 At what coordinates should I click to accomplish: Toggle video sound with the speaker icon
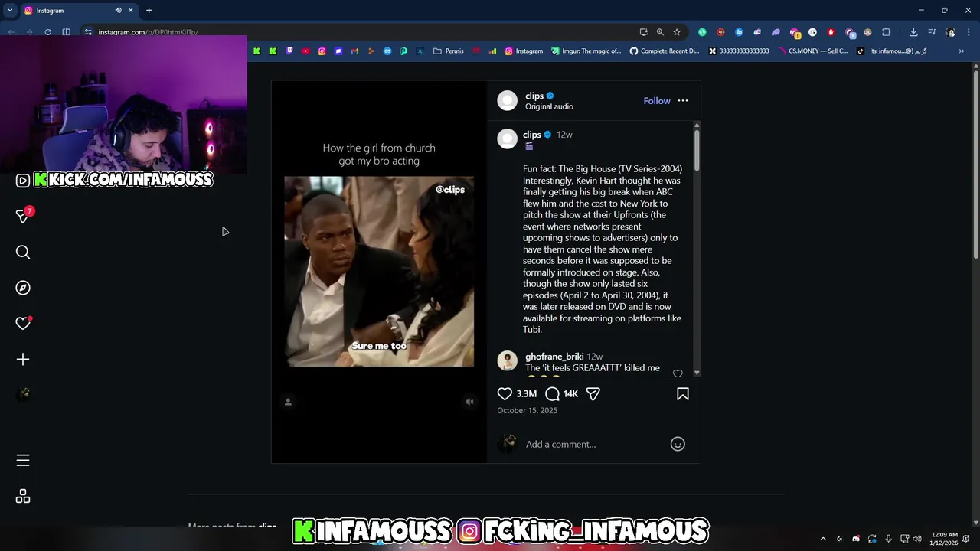point(470,402)
